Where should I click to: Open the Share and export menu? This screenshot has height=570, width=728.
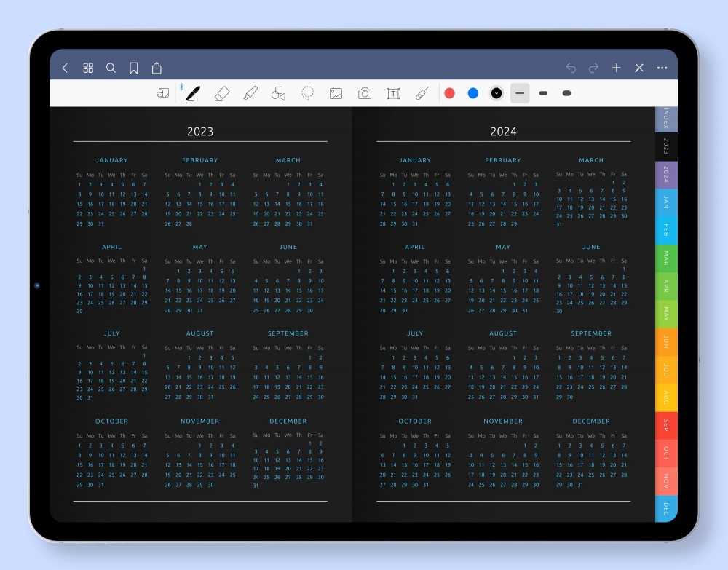click(x=157, y=68)
